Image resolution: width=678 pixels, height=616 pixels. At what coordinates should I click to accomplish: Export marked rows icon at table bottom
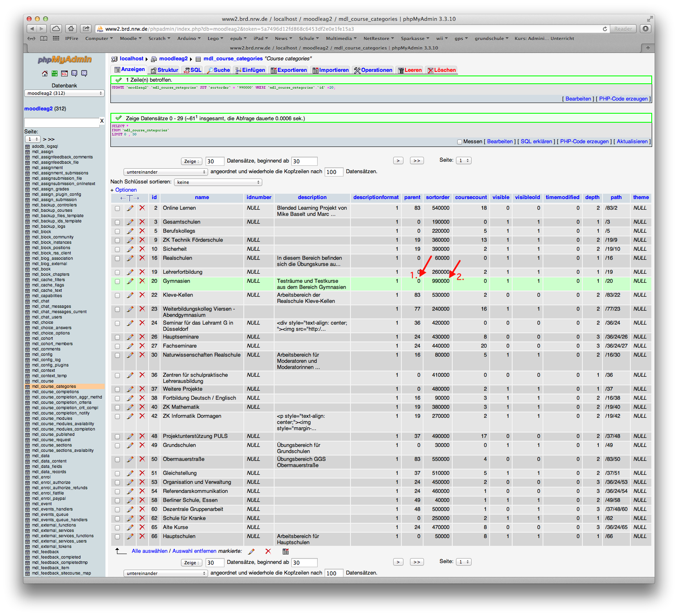(x=286, y=552)
